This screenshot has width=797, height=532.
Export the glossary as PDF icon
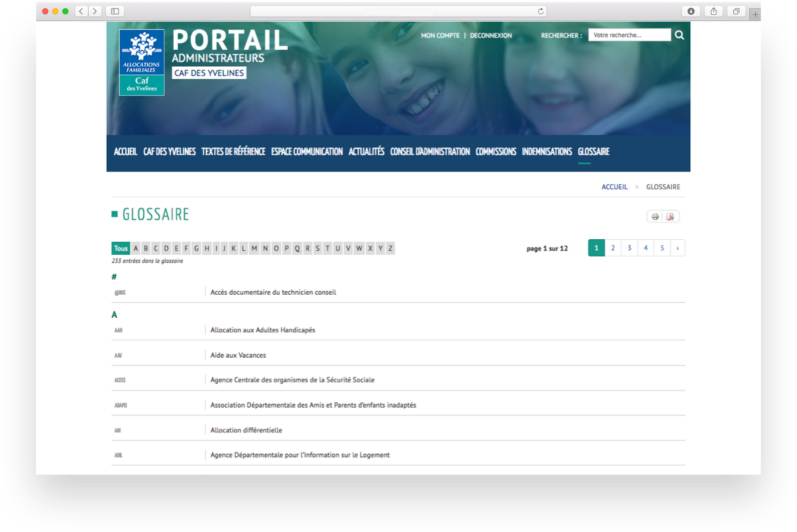[x=671, y=217]
